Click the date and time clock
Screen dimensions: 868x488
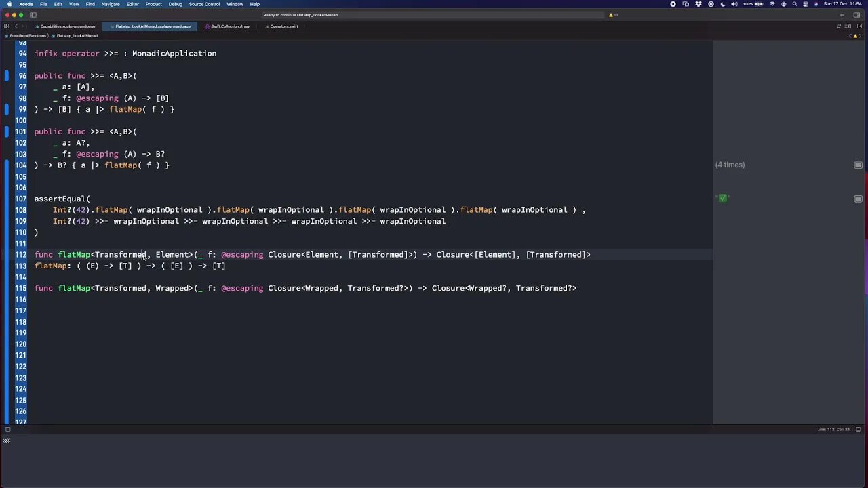[842, 4]
